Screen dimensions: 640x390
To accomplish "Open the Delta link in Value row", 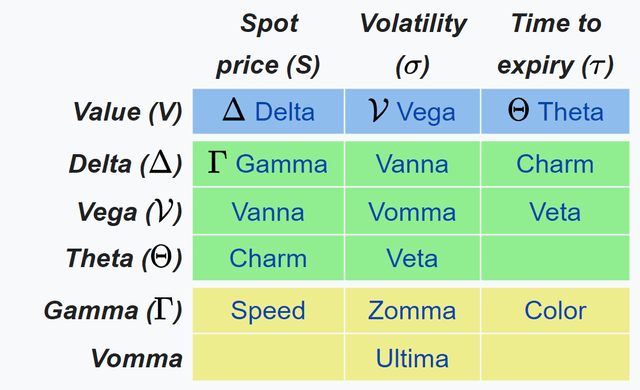I will click(x=284, y=112).
